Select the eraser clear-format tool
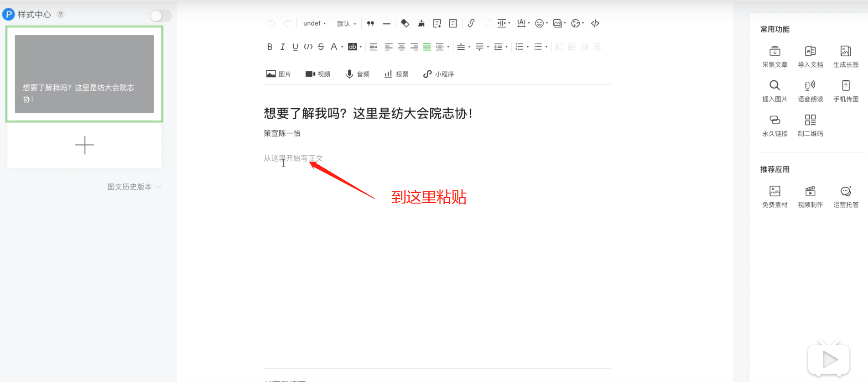 pyautogui.click(x=405, y=23)
